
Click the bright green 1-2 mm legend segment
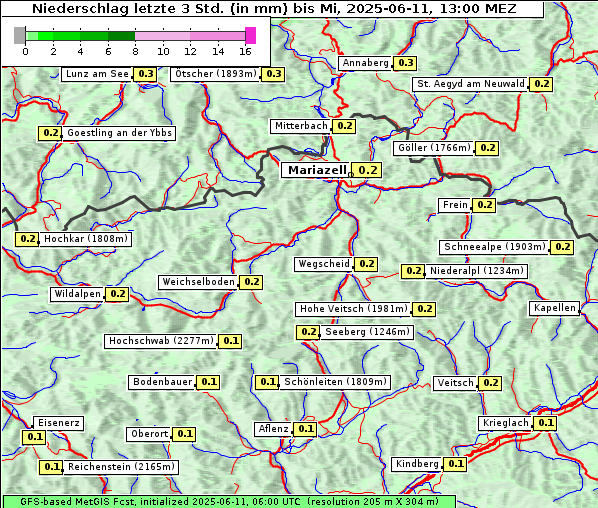click(46, 36)
